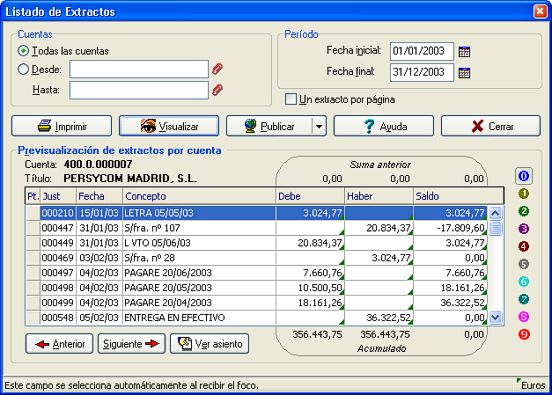Select the red number 9 circle icon
Image resolution: width=552 pixels, height=395 pixels.
tap(523, 334)
